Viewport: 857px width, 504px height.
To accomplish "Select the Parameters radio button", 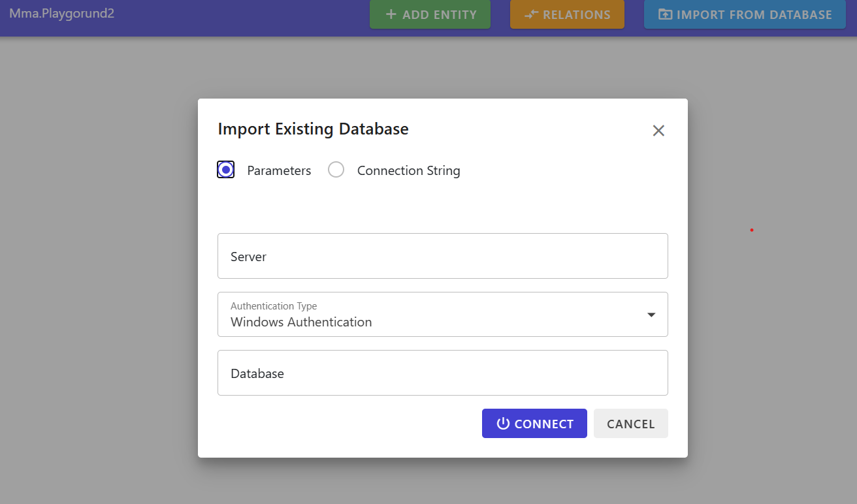I will pos(226,170).
